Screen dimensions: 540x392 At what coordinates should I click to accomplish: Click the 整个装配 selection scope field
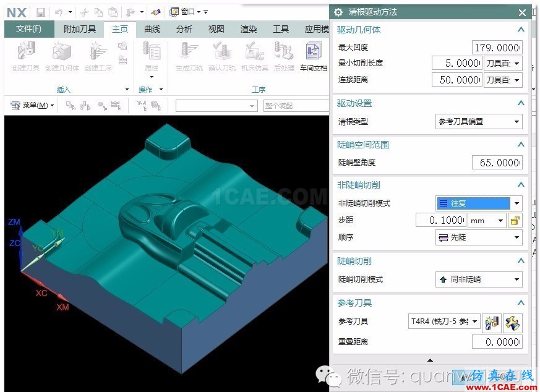click(x=296, y=106)
